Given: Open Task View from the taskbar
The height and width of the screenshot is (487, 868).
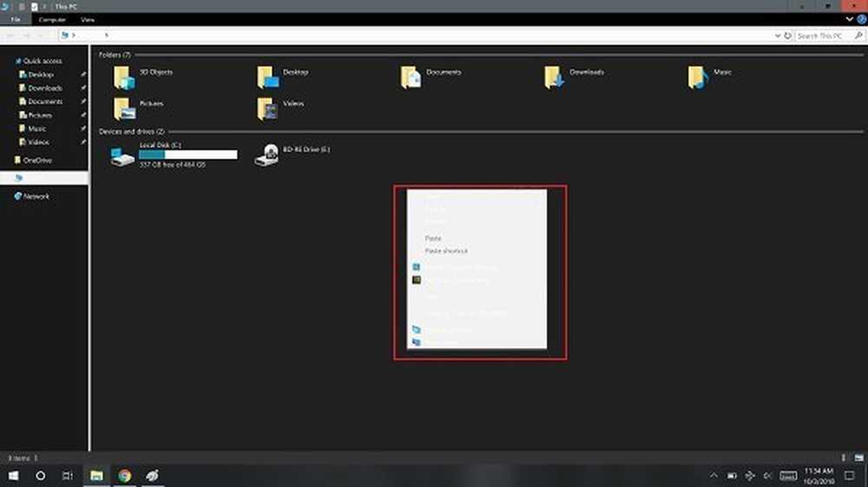Looking at the screenshot, I should click(68, 476).
